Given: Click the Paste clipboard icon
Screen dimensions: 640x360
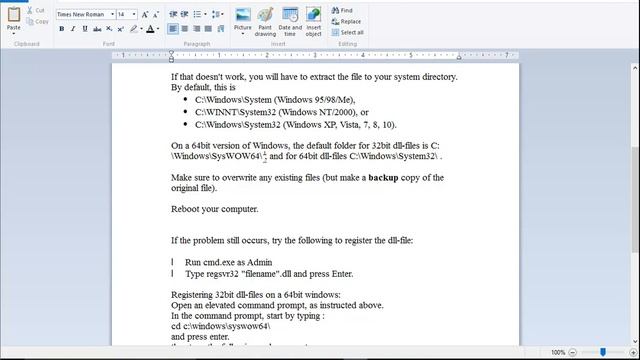Looking at the screenshot, I should coord(13,14).
